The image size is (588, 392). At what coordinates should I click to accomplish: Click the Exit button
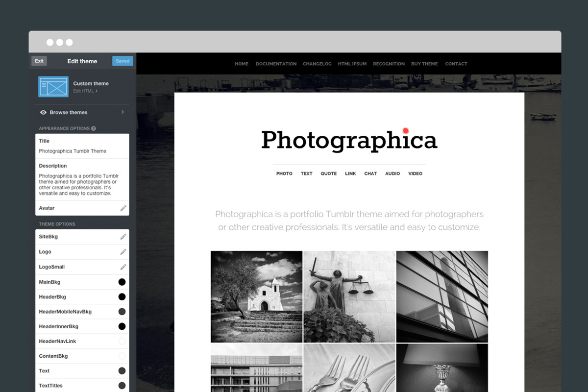39,61
